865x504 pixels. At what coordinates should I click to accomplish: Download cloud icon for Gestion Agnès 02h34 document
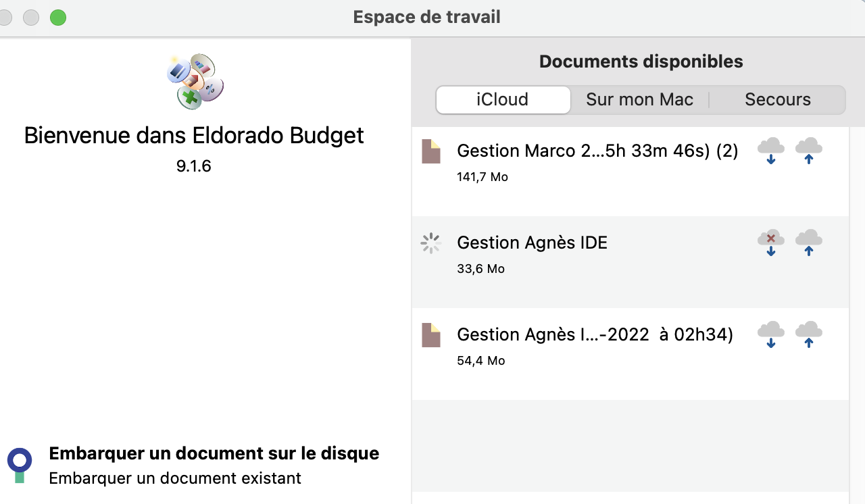[771, 334]
